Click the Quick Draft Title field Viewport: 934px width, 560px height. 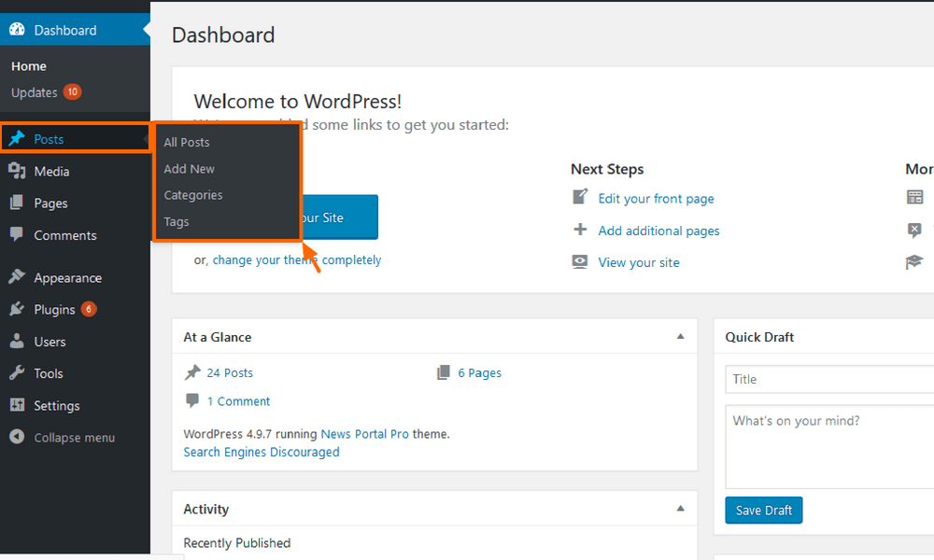pyautogui.click(x=828, y=379)
